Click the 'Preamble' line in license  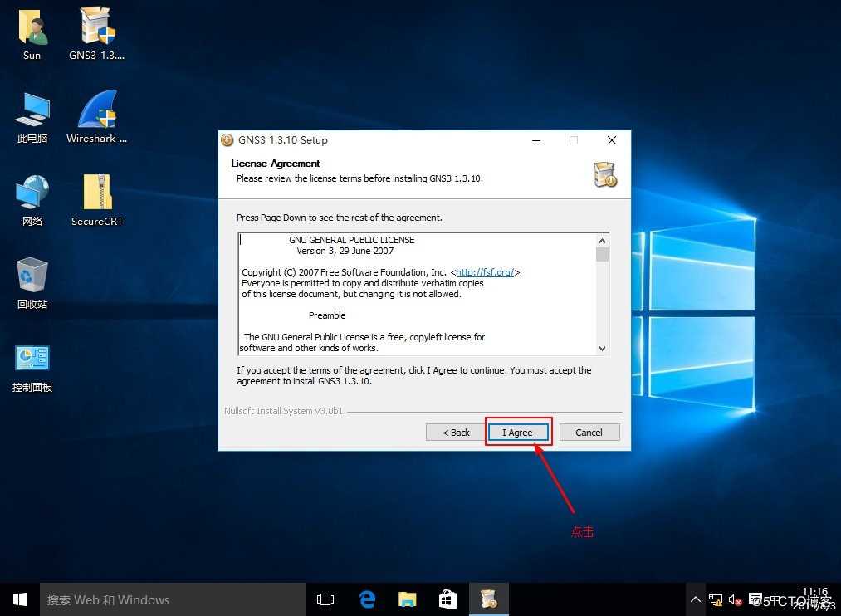click(x=327, y=315)
